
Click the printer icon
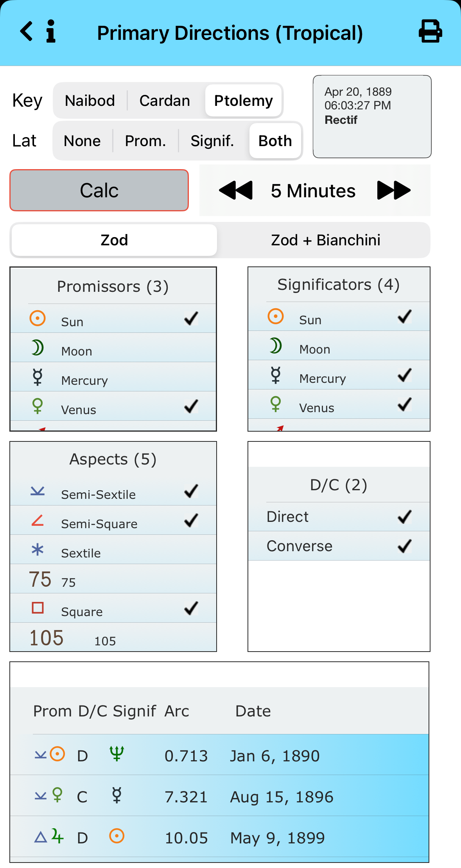[x=430, y=31]
